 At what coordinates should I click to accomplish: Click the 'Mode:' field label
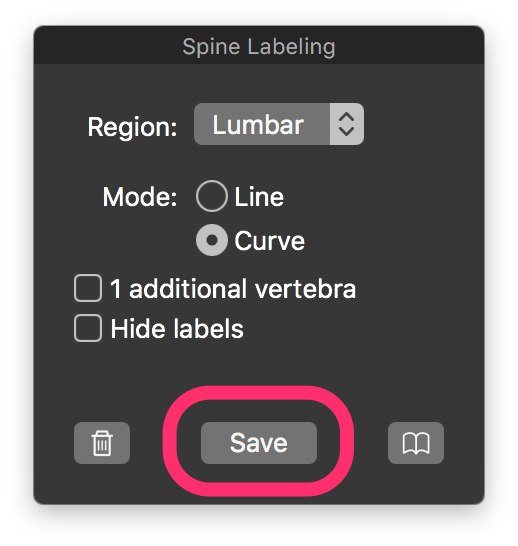point(140,197)
